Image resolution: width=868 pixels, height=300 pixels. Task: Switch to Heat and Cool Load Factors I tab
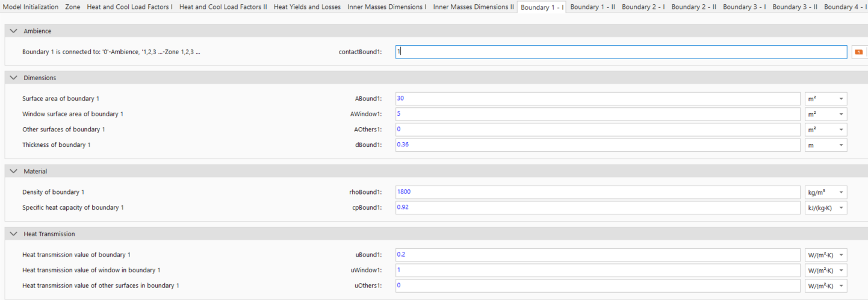pyautogui.click(x=129, y=7)
